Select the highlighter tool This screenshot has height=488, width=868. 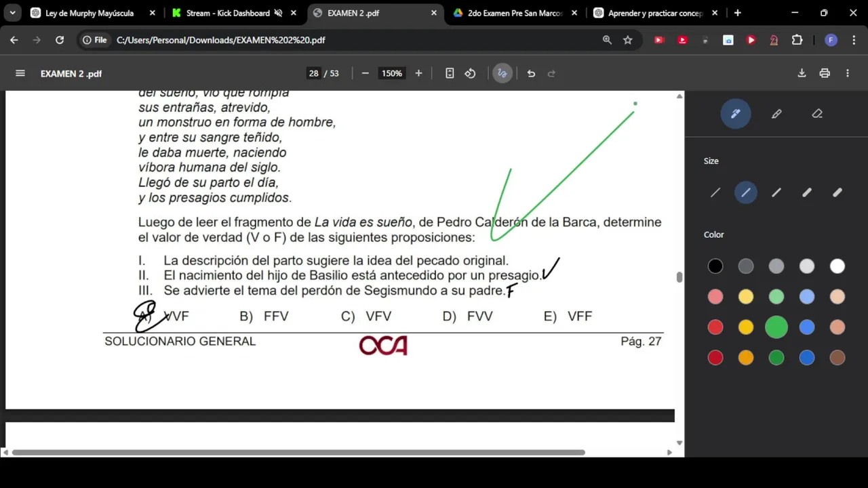point(776,114)
